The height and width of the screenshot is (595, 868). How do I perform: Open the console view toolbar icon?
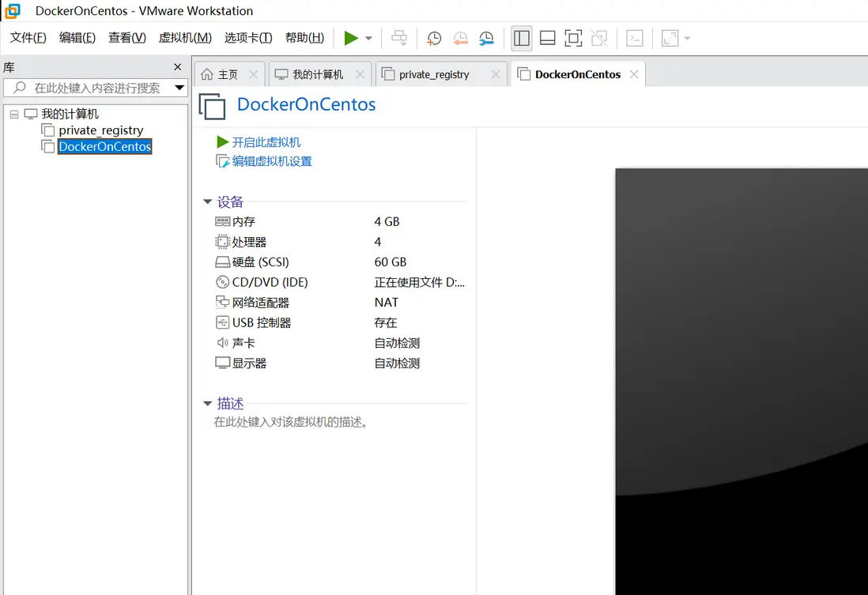pos(634,38)
